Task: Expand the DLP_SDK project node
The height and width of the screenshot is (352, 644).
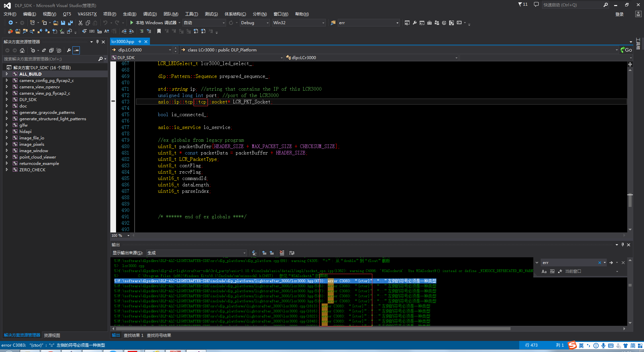Action: tap(7, 99)
